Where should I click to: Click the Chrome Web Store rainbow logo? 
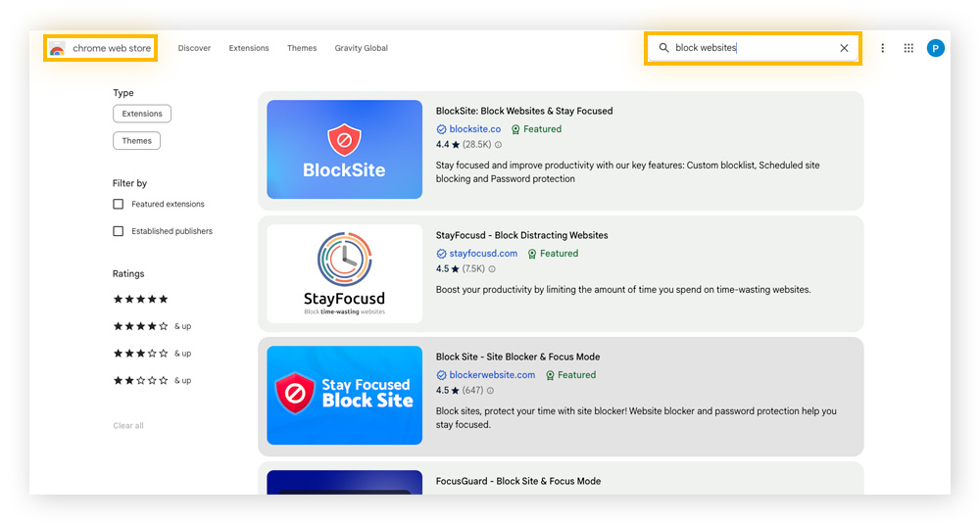pos(57,49)
